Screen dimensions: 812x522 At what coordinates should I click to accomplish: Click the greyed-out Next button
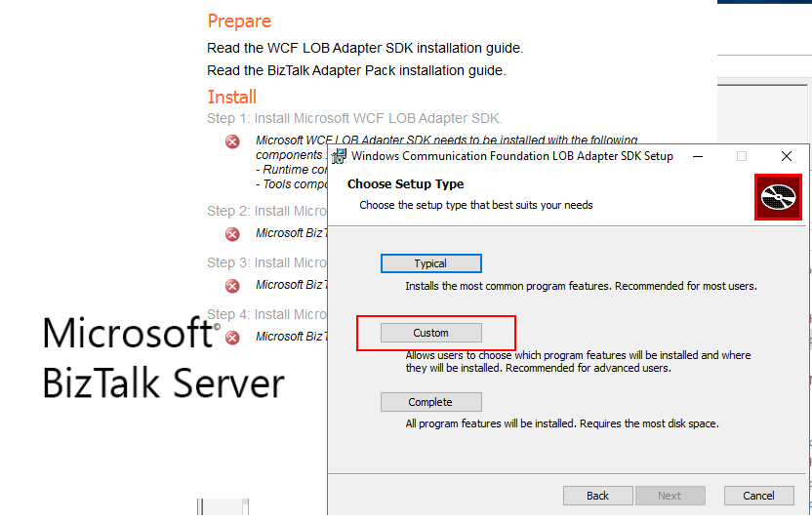(670, 496)
